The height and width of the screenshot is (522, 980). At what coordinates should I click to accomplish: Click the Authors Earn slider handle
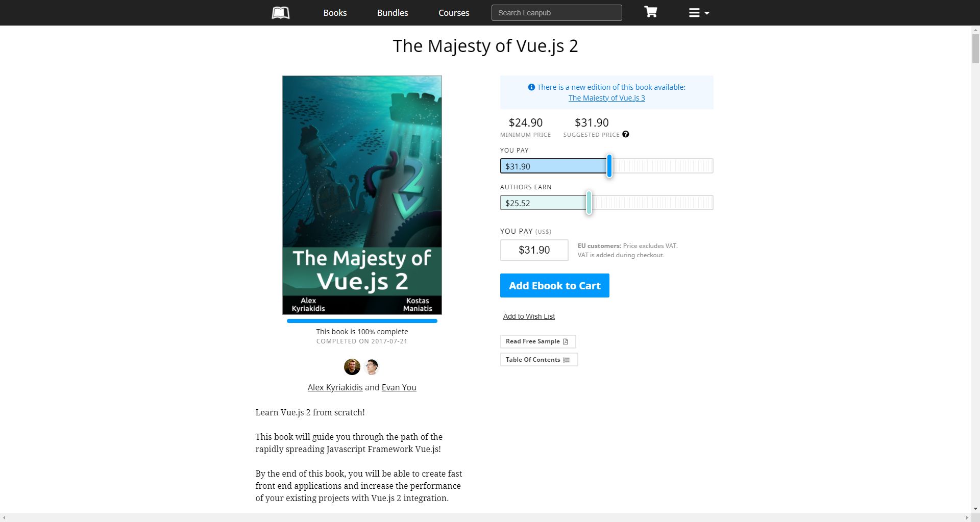pyautogui.click(x=589, y=203)
